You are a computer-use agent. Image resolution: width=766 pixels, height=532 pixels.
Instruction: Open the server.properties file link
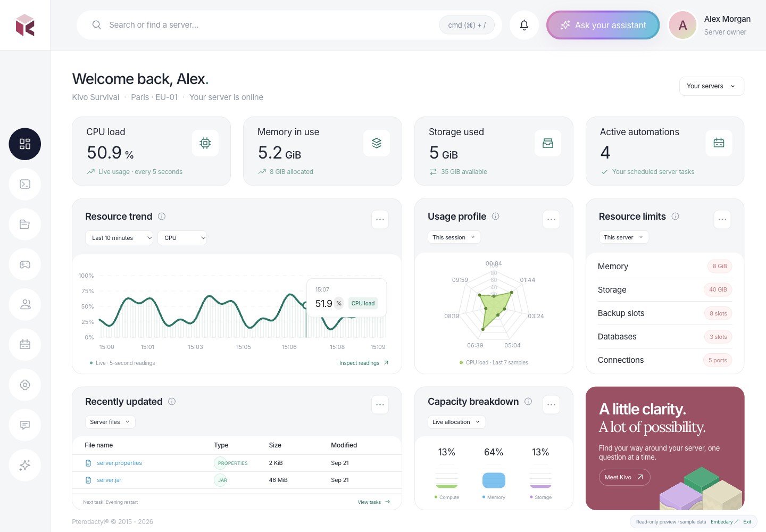[119, 463]
